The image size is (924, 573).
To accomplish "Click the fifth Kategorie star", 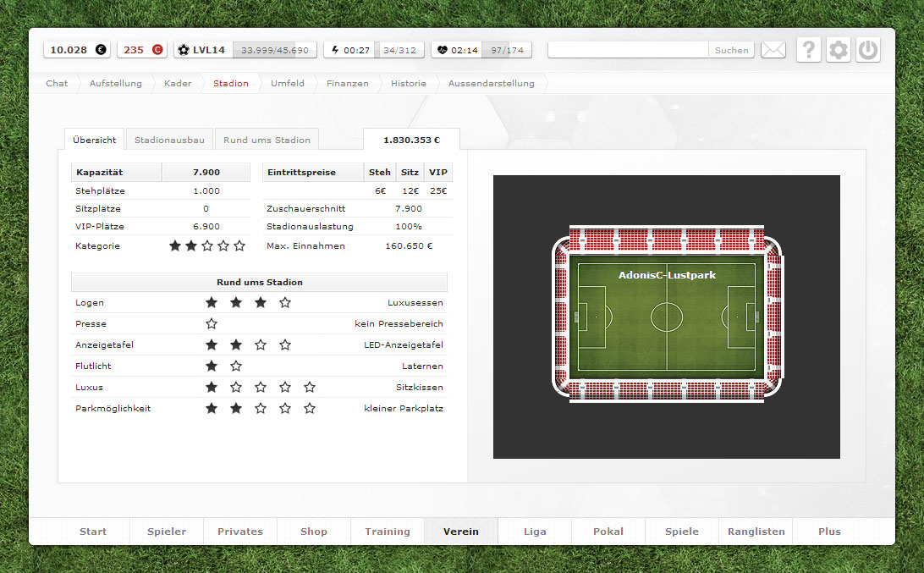I will pyautogui.click(x=239, y=245).
